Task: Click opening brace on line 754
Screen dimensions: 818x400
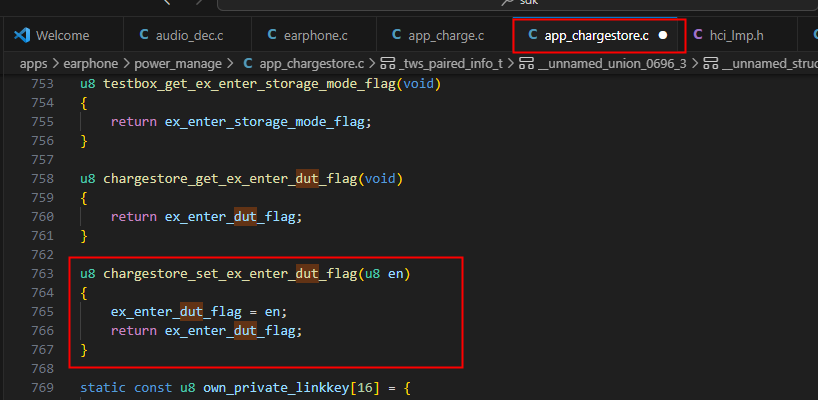Action: pyautogui.click(x=84, y=103)
